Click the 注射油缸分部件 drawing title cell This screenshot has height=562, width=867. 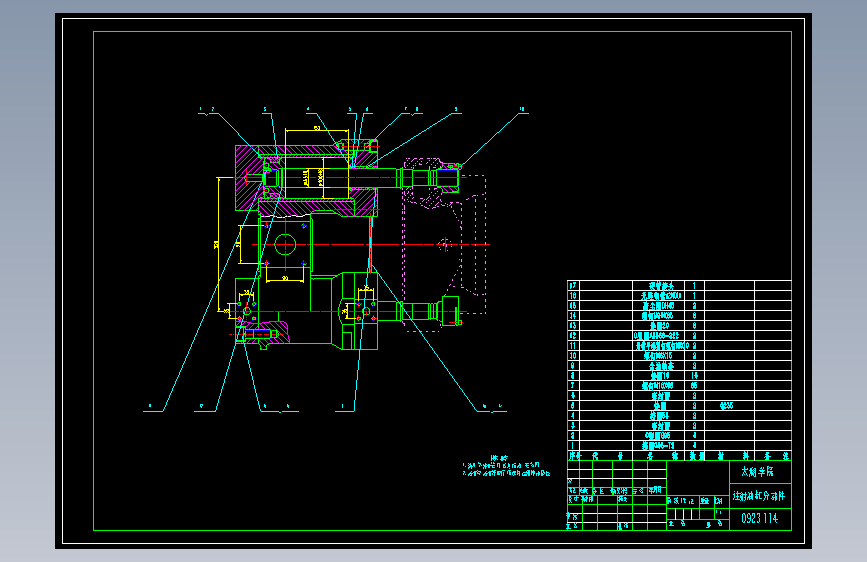coord(759,496)
